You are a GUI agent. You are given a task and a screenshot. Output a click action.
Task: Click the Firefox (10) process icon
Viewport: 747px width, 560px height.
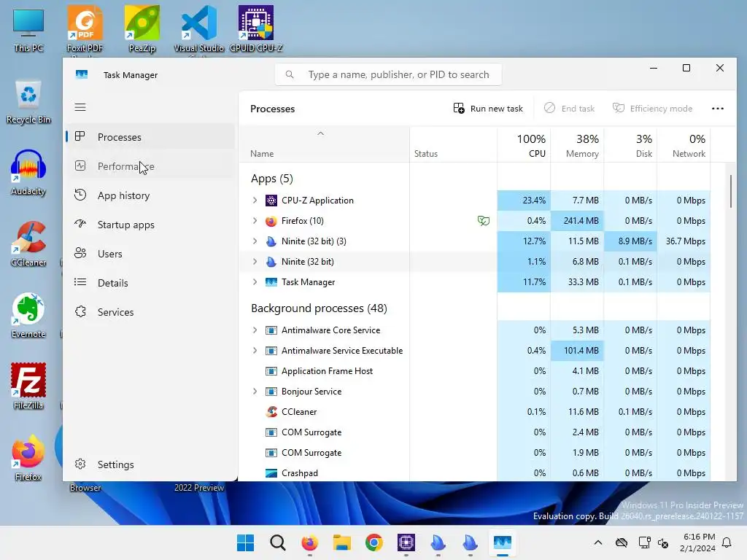click(271, 221)
